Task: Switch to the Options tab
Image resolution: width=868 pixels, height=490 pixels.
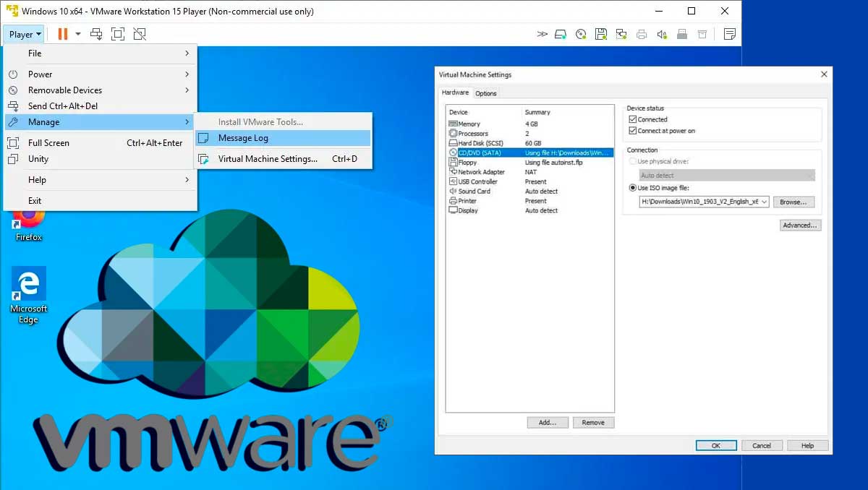Action: 486,93
